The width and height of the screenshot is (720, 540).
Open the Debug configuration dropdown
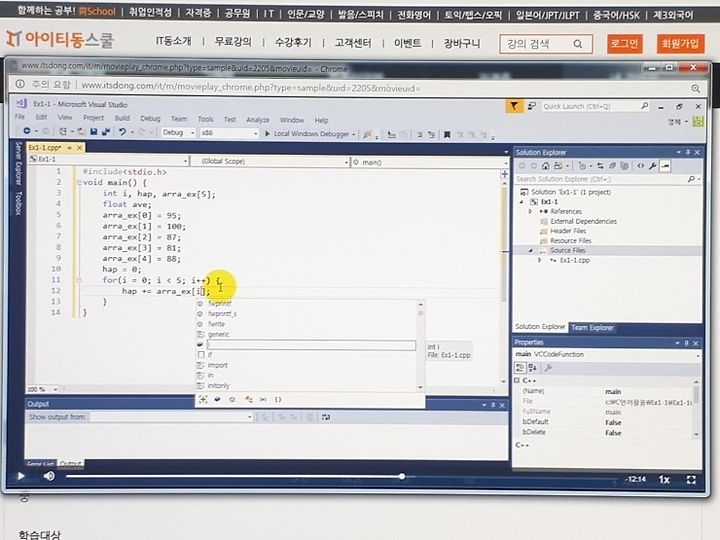click(179, 133)
